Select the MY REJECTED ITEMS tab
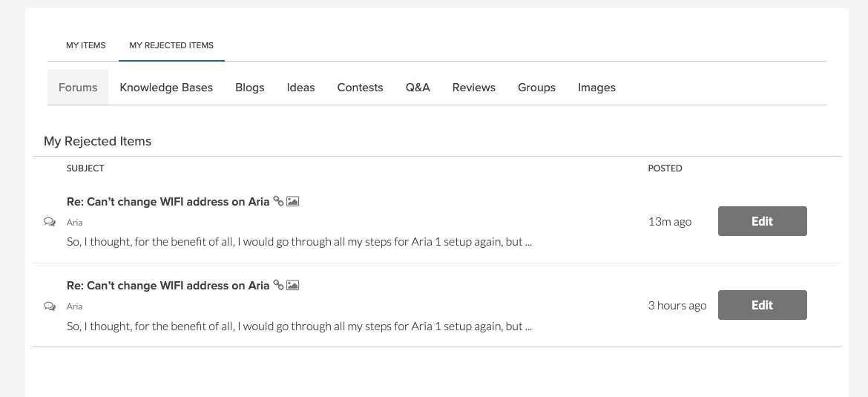This screenshot has width=868, height=397. click(171, 45)
